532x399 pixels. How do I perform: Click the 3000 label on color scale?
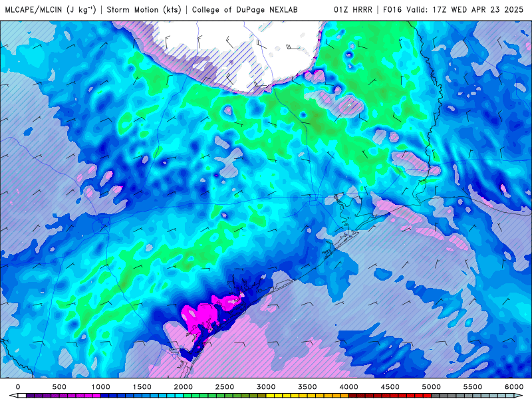[x=266, y=387]
